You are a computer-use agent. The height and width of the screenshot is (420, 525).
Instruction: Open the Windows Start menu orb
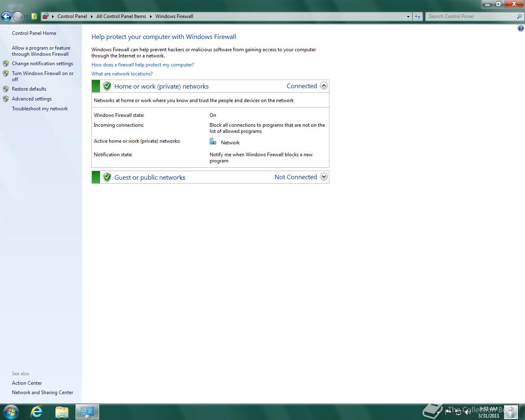[11, 411]
